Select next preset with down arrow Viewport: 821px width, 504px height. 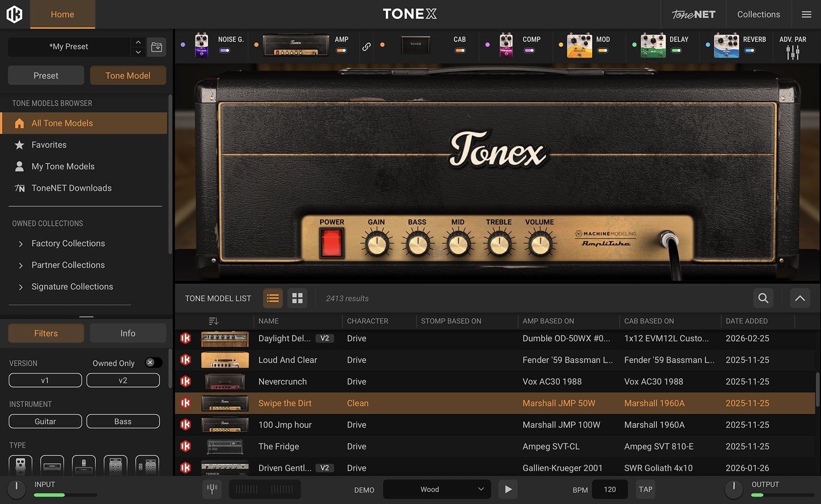pos(138,52)
